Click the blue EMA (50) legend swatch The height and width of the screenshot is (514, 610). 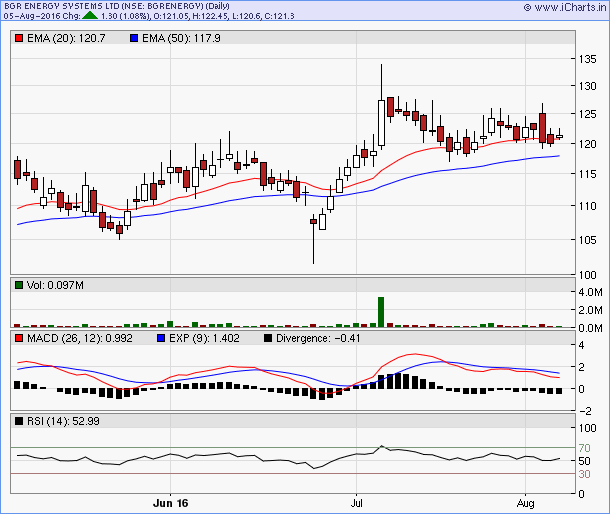(x=134, y=38)
